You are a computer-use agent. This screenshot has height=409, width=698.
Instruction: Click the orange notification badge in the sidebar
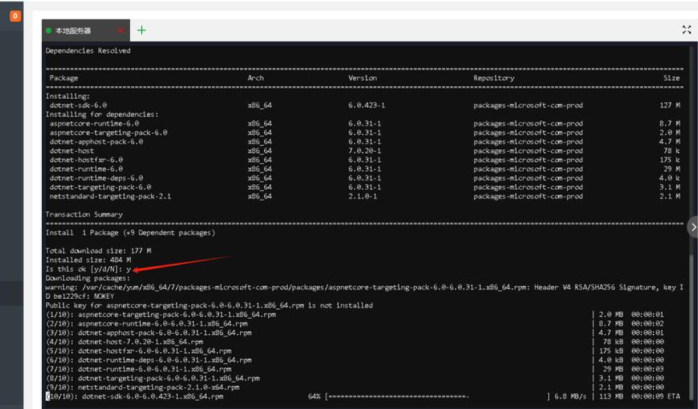(15, 16)
